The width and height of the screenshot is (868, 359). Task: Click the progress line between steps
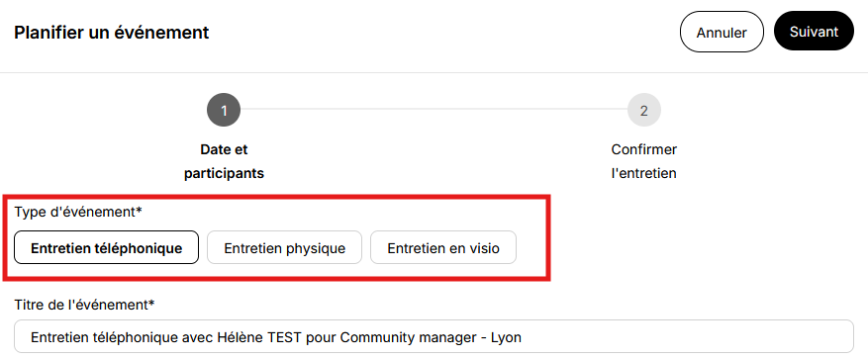434,110
